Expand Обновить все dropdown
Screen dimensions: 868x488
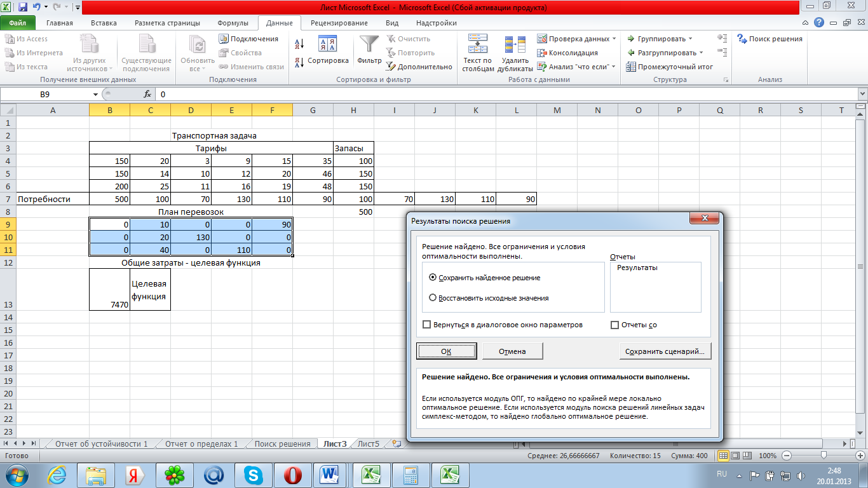(198, 53)
